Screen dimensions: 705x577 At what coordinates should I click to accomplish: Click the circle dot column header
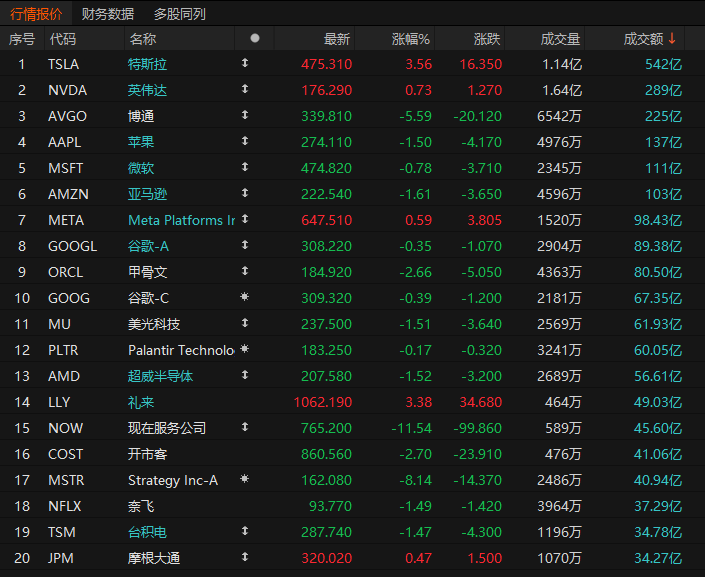[255, 38]
